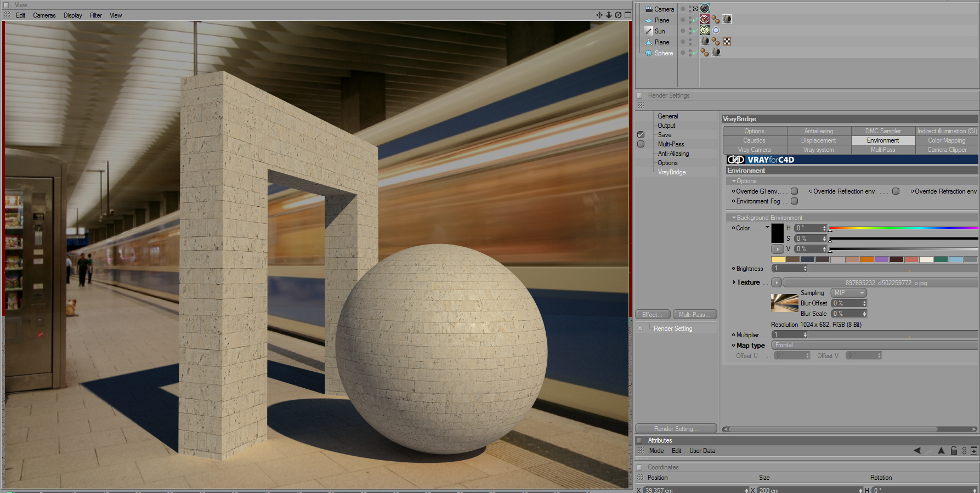Click the viewport rotate camera icon

pyautogui.click(x=618, y=15)
